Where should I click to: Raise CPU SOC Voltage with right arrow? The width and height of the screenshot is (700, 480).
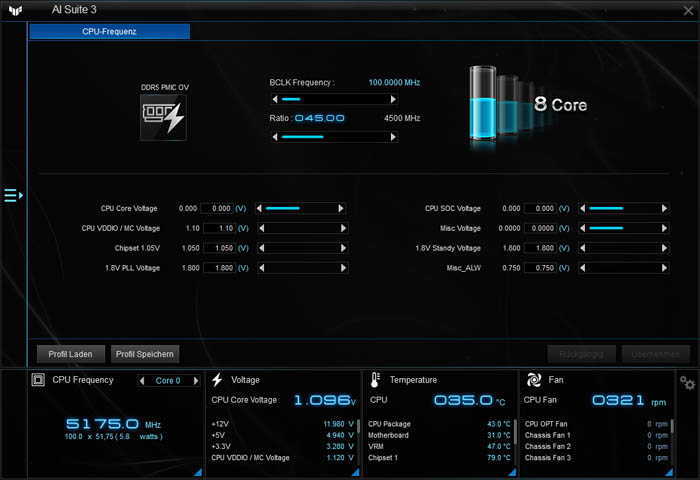(664, 208)
